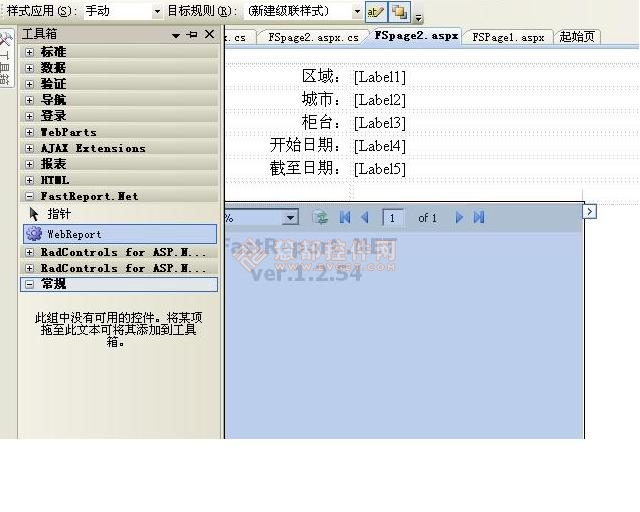Open the 工具箱 window position dropdown arrow

pos(176,35)
